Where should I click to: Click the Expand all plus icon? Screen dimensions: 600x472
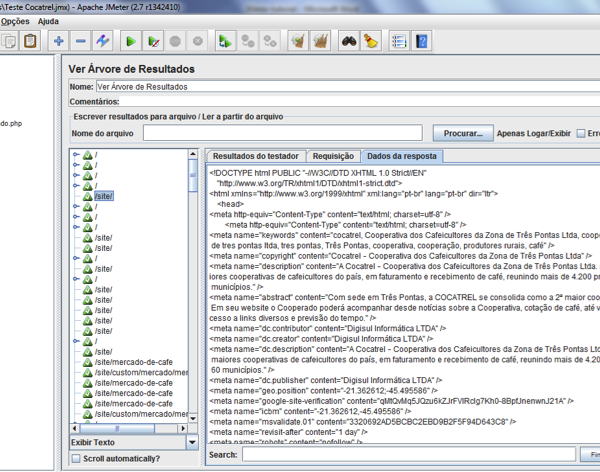coord(59,41)
